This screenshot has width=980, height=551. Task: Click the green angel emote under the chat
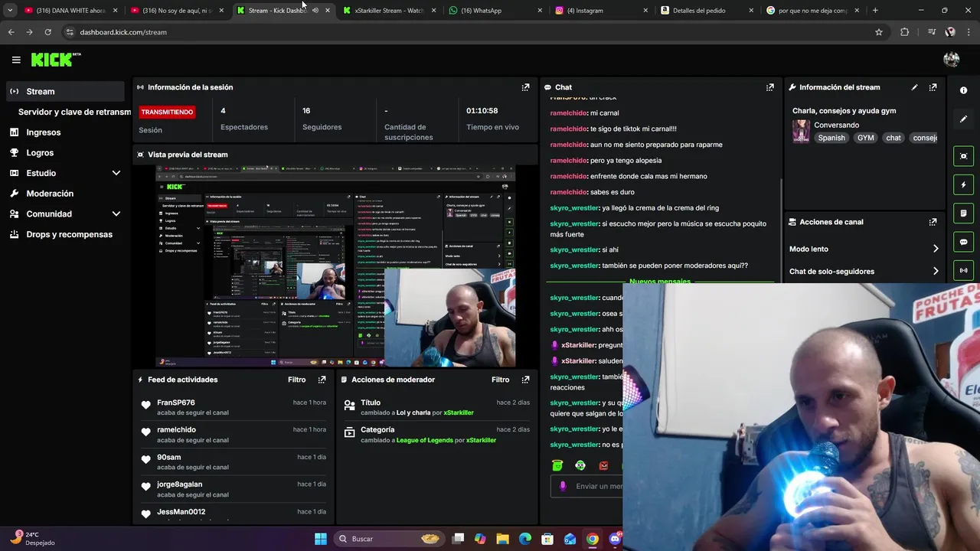point(557,465)
